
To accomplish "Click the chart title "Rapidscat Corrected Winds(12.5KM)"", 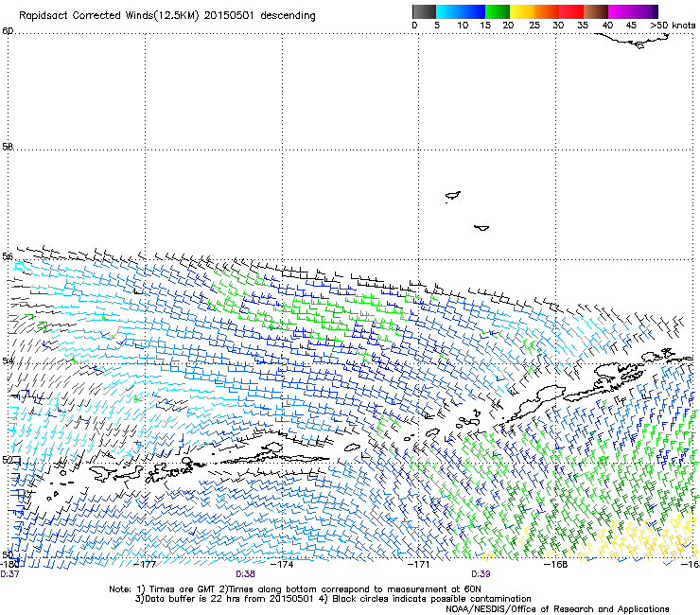I will click(x=109, y=16).
